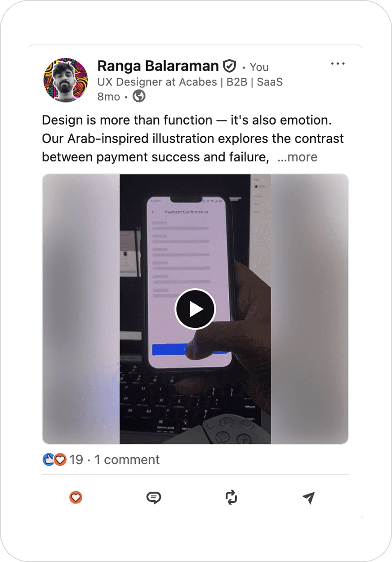Viewport: 392px width, 562px height.
Task: Open the three-dot post options menu
Action: tap(338, 64)
